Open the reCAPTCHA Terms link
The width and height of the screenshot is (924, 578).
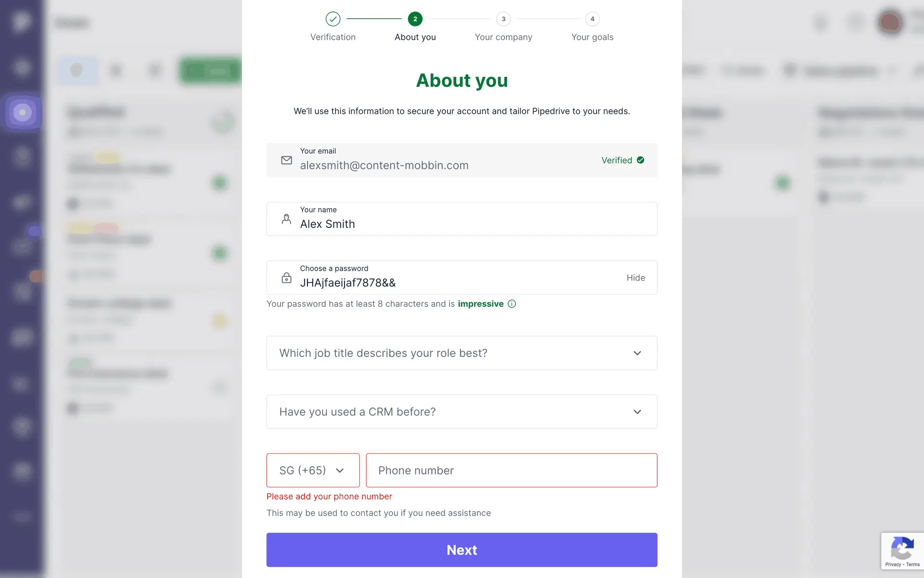click(913, 565)
